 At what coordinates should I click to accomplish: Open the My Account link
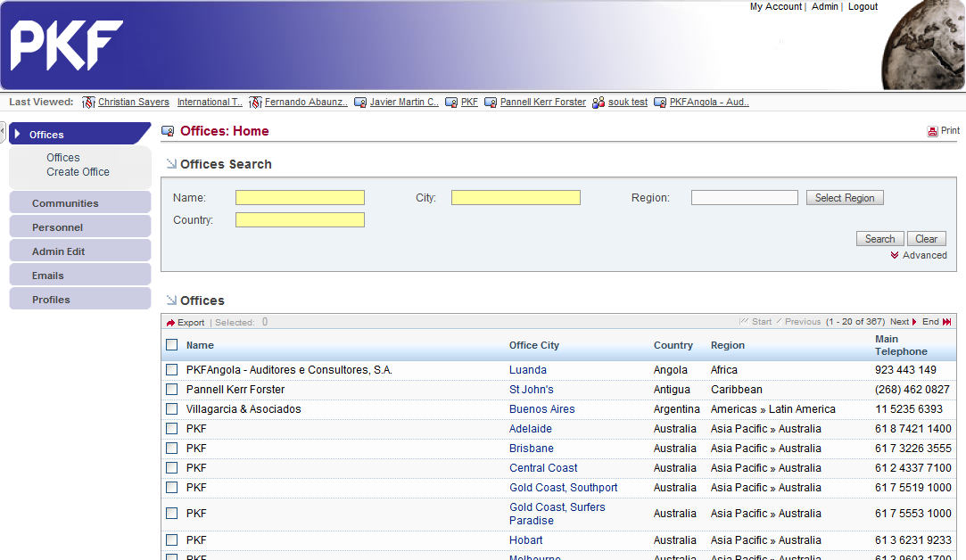pyautogui.click(x=776, y=6)
